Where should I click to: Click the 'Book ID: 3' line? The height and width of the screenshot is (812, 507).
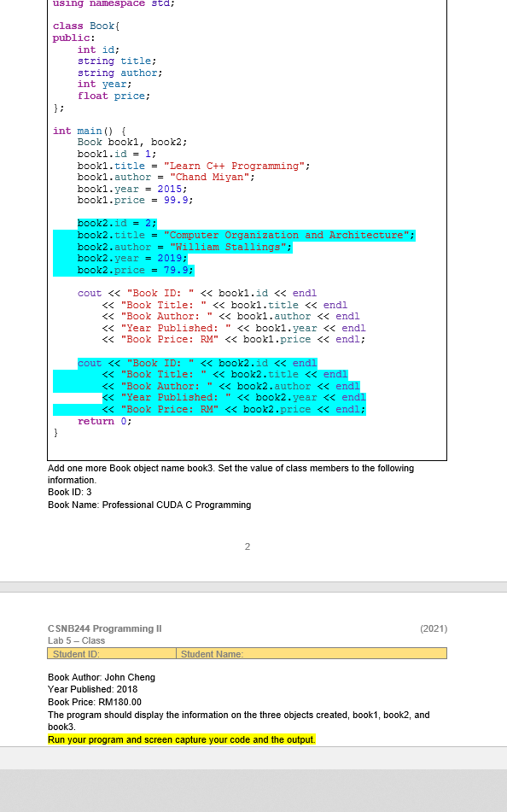pyautogui.click(x=69, y=492)
